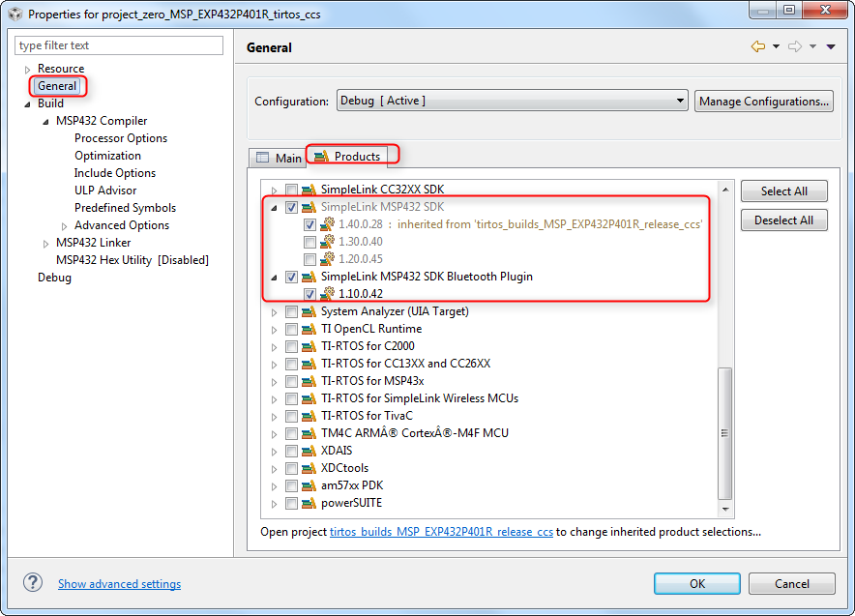
Task: Toggle the SimpleLink CC32XX SDK checkbox
Action: pyautogui.click(x=292, y=190)
